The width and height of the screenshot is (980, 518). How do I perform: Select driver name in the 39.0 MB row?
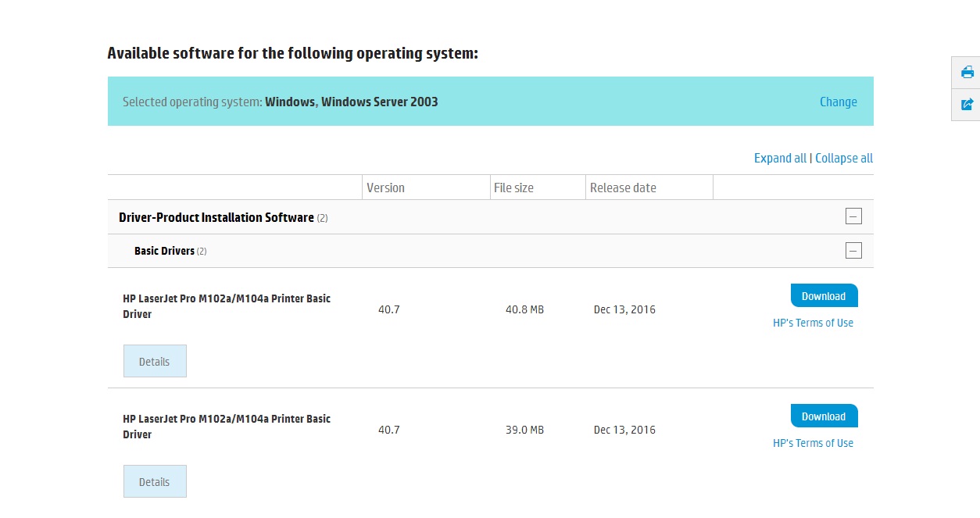click(227, 427)
